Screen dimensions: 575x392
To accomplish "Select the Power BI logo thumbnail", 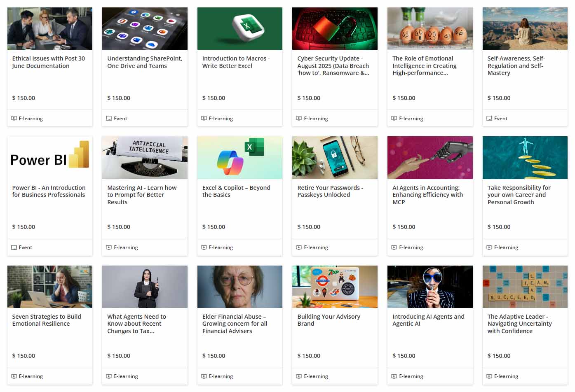I will 50,158.
